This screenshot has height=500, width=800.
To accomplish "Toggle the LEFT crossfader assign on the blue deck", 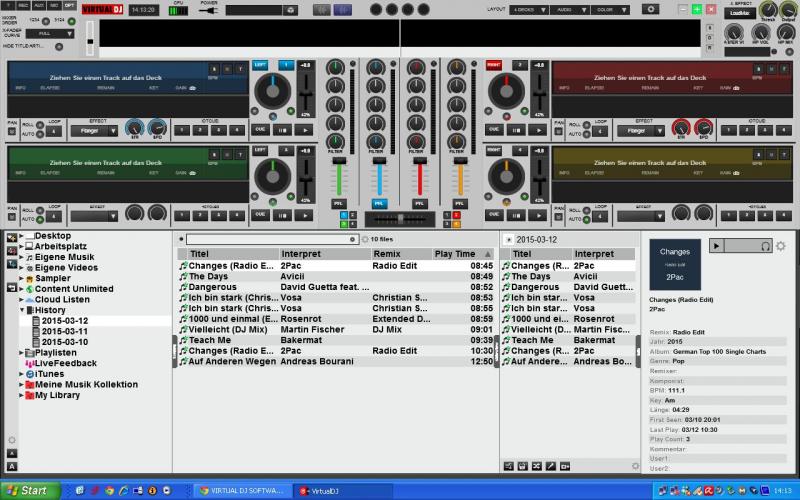I will coord(260,65).
